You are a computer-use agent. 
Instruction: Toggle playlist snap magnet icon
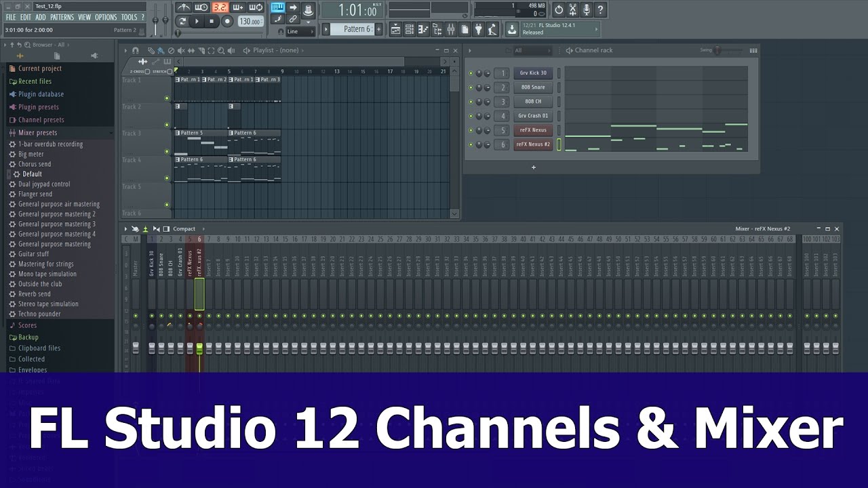135,50
